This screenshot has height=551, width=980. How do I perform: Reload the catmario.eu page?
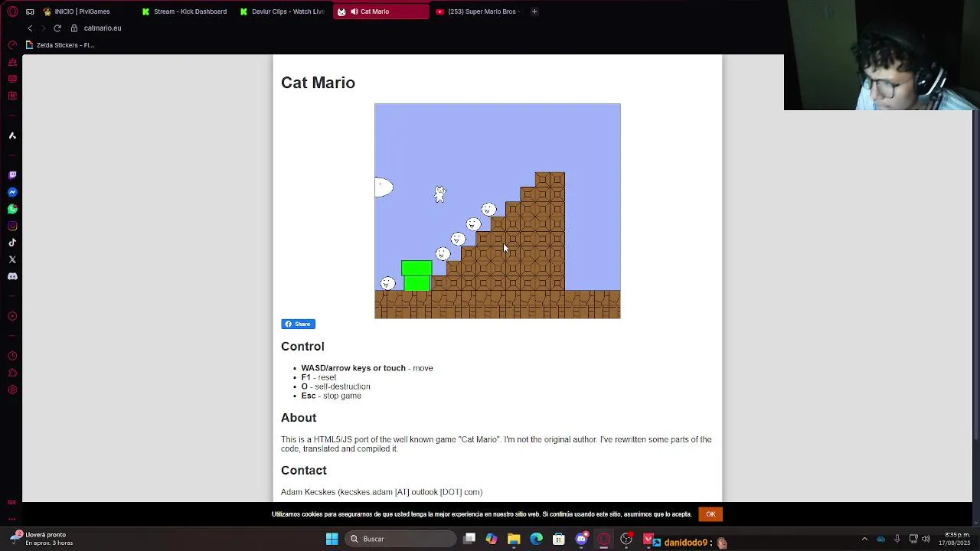(57, 28)
